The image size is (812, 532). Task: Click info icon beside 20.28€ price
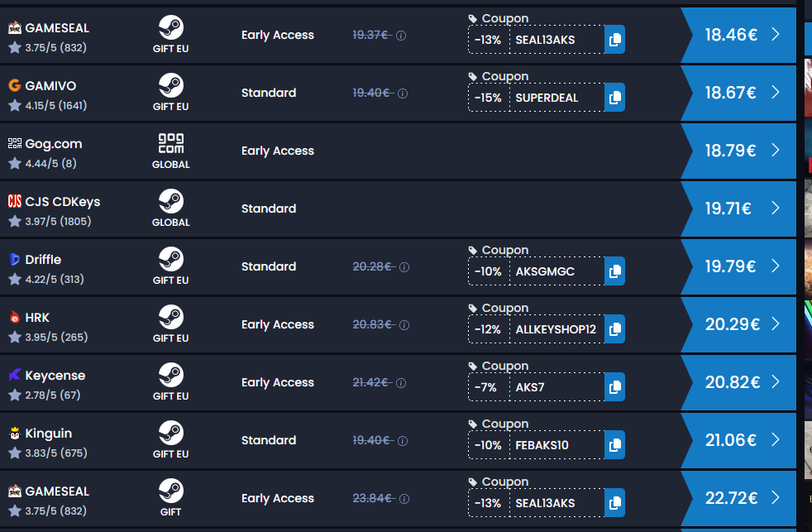point(404,267)
